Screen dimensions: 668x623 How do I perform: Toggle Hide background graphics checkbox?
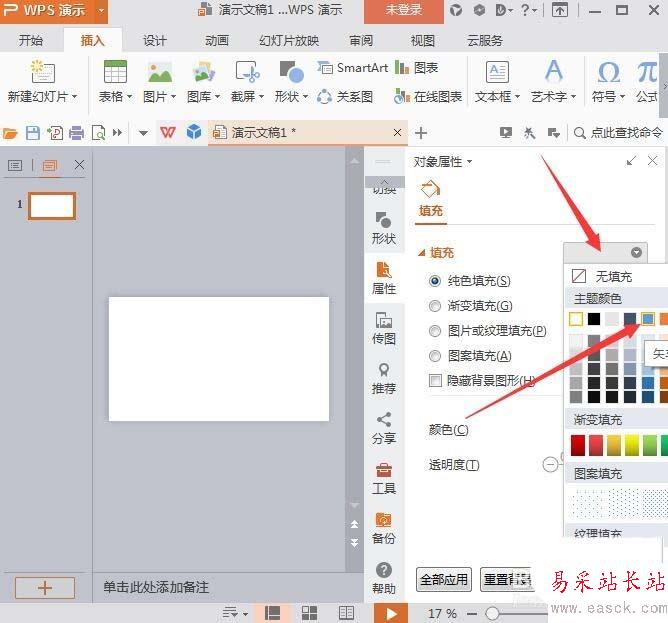(x=435, y=380)
